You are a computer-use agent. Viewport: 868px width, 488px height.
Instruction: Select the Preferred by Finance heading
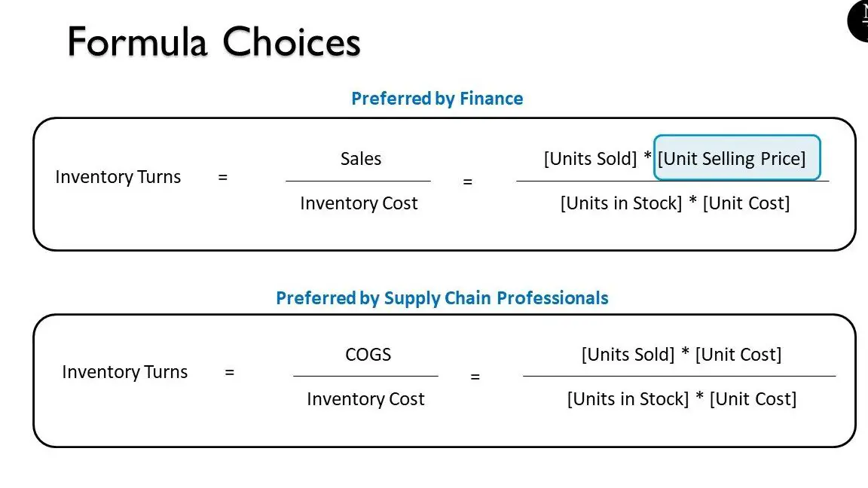[x=437, y=99]
